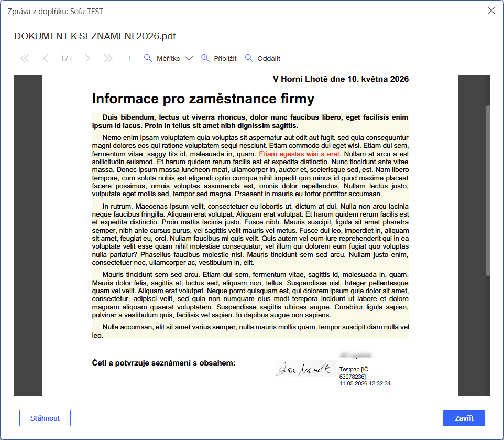Viewport: 504px width, 440px height.
Task: Select the Přiblížit text label
Action: pyautogui.click(x=225, y=59)
